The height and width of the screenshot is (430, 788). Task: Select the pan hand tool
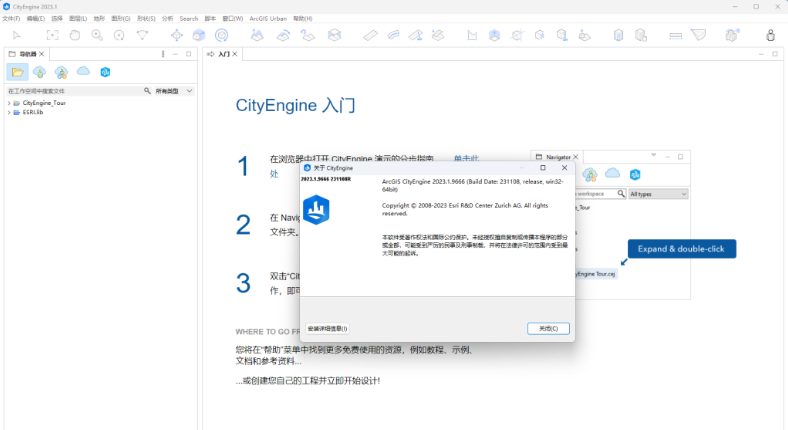(x=75, y=35)
